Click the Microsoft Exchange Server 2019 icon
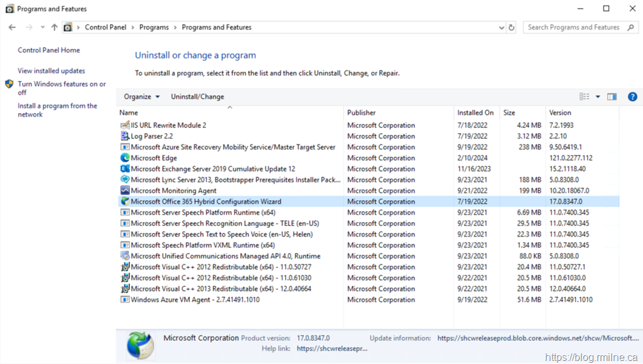The width and height of the screenshot is (643, 364). pyautogui.click(x=125, y=169)
